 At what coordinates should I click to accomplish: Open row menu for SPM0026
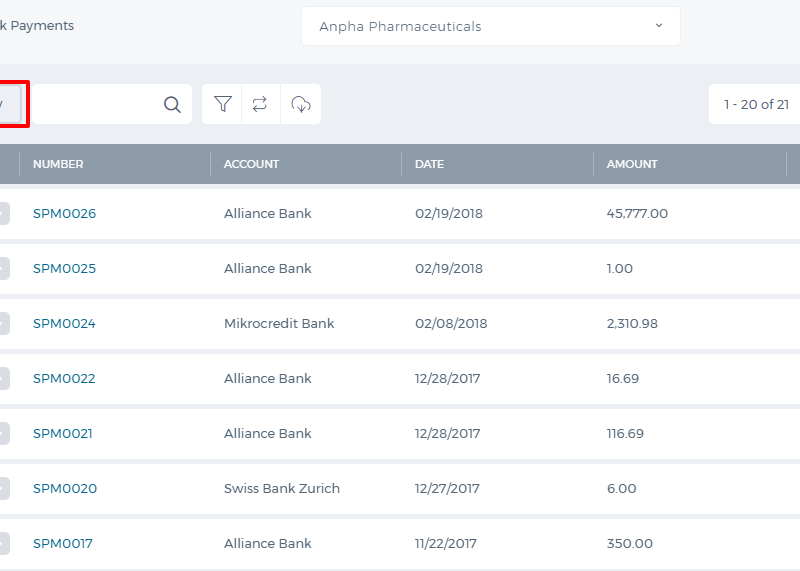[x=4, y=213]
